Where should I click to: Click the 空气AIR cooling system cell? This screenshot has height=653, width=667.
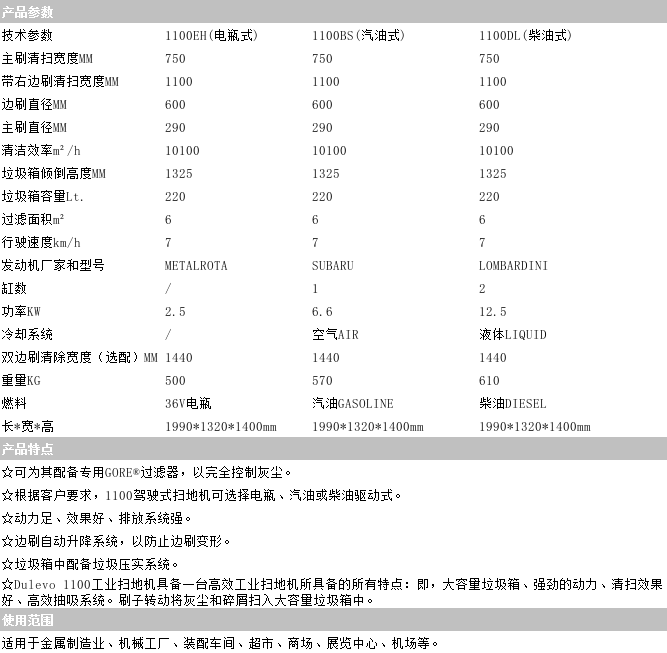tap(335, 335)
